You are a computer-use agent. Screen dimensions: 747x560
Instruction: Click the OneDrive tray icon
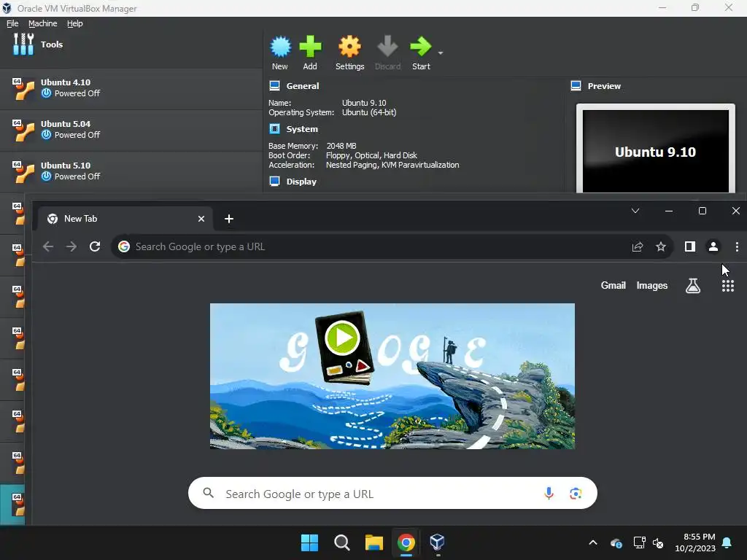616,542
